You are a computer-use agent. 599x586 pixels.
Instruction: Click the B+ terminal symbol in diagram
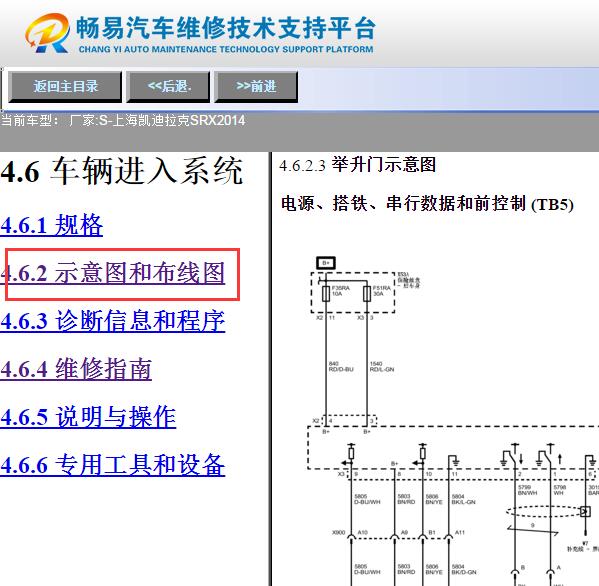326,263
